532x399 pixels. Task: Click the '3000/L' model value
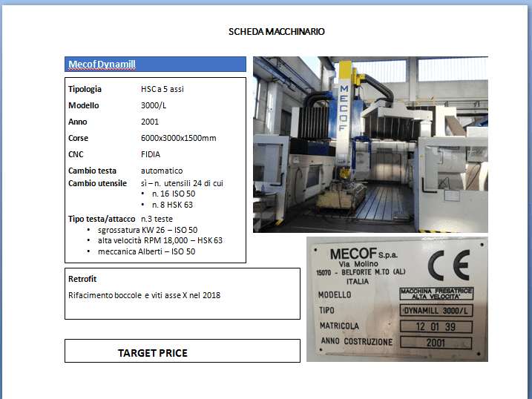tap(154, 105)
